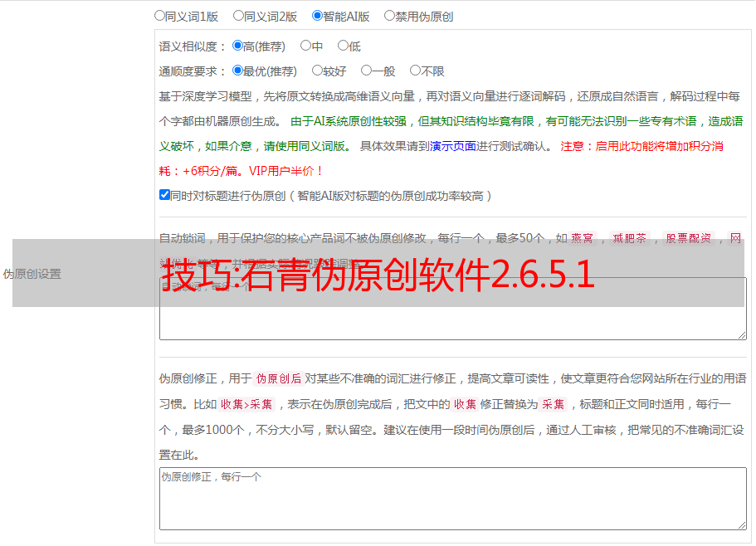756x546 pixels.
Task: Open the 演示页面 link
Action: (x=453, y=146)
